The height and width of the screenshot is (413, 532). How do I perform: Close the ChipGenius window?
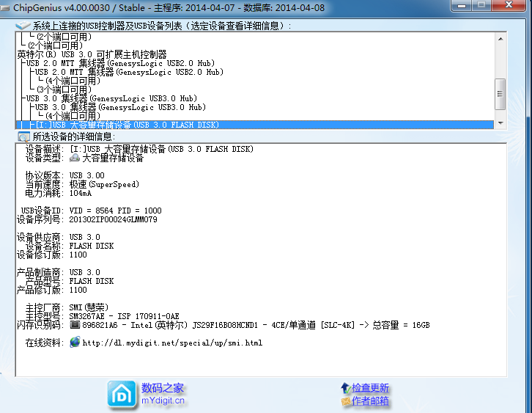click(509, 5)
